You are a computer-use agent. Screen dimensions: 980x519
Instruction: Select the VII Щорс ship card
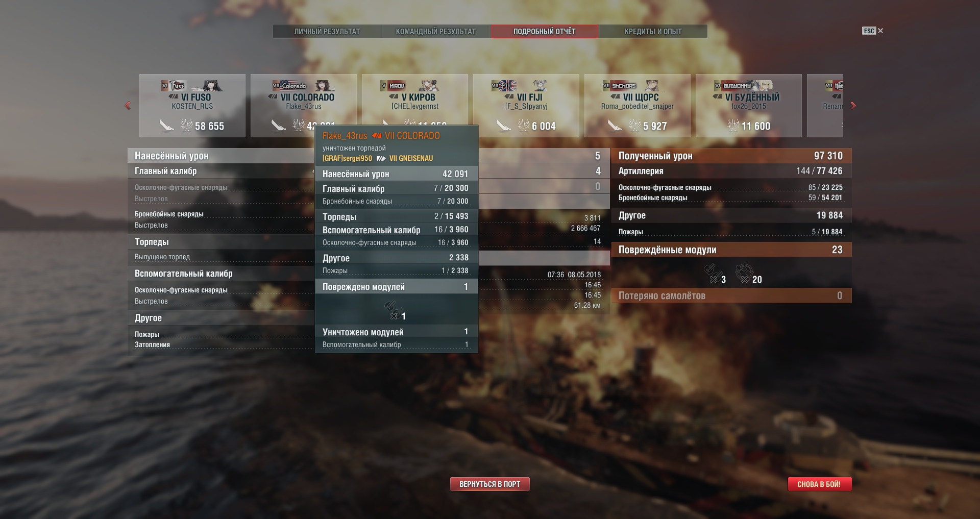pos(638,106)
